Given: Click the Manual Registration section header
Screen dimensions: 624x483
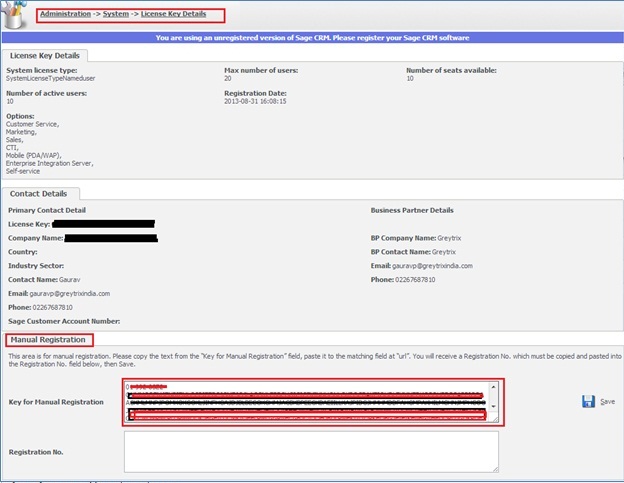Looking at the screenshot, I should click(x=48, y=340).
